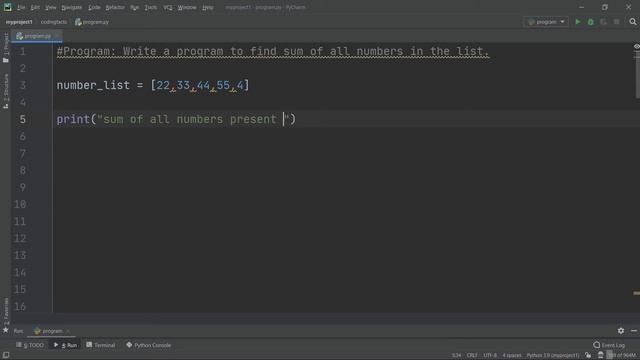The image size is (640, 360).
Task: Click the print function call
Action: [73, 119]
